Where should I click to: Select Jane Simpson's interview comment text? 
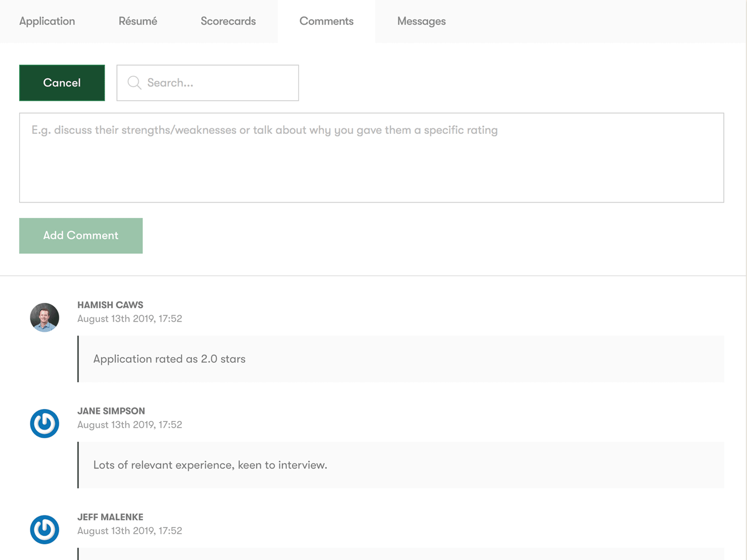click(x=210, y=465)
